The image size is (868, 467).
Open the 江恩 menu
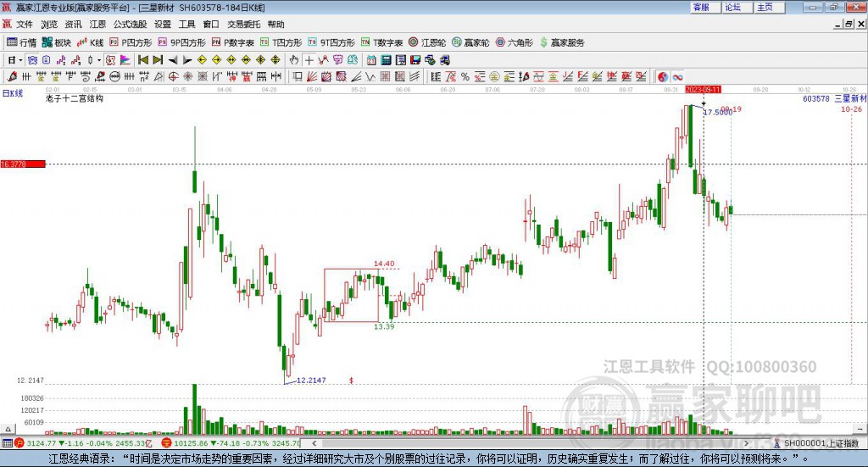(97, 25)
